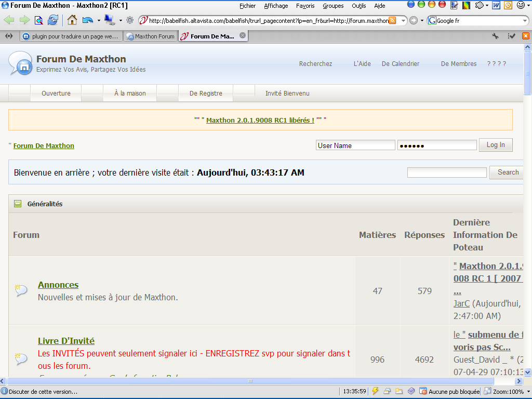532x399 pixels.
Task: Open the Fichier menu
Action: pos(247,6)
